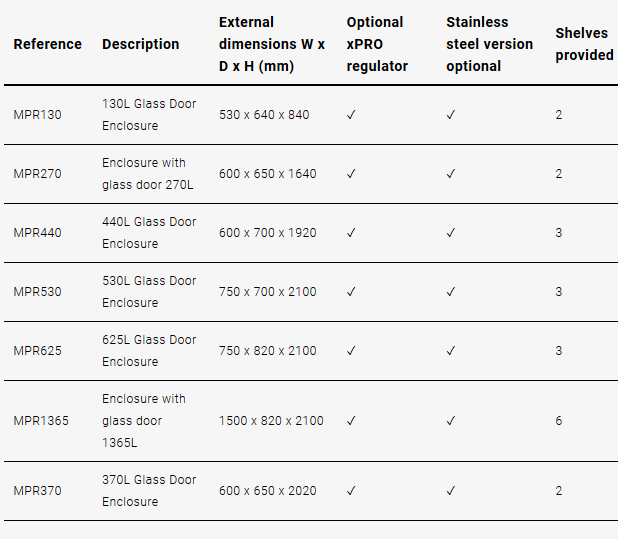Click the xPRO regulator checkmark for MPR440
This screenshot has width=618, height=539.
click(x=351, y=233)
